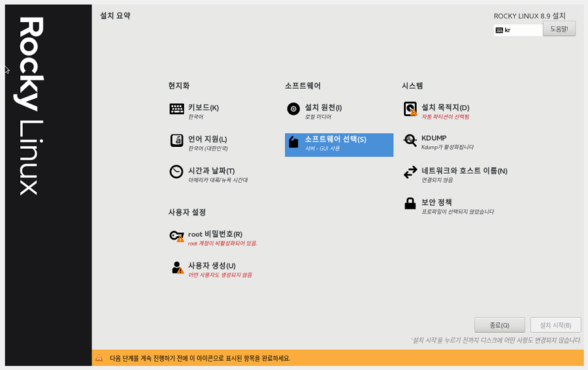Click the padlock icon for 보안 정책
This screenshot has width=588, height=370.
(x=410, y=204)
